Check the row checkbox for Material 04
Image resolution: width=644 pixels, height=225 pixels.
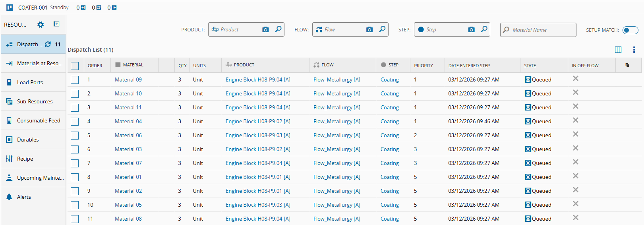[x=75, y=122]
